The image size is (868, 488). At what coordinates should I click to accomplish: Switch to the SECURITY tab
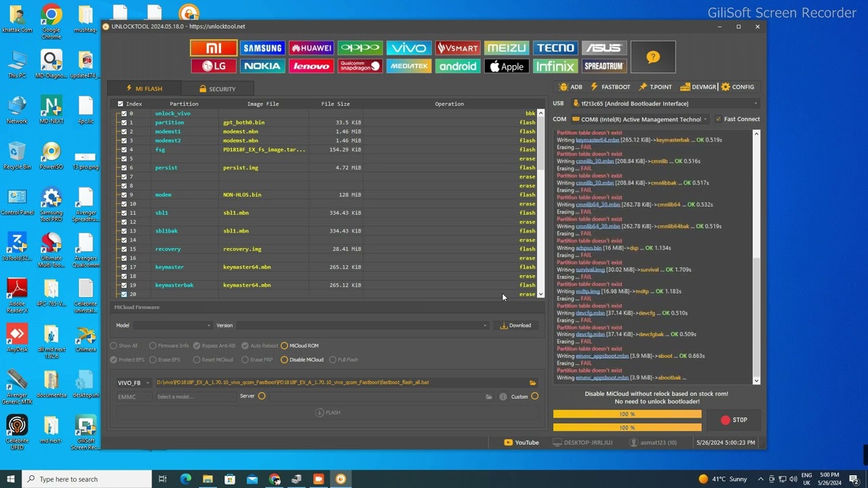218,89
